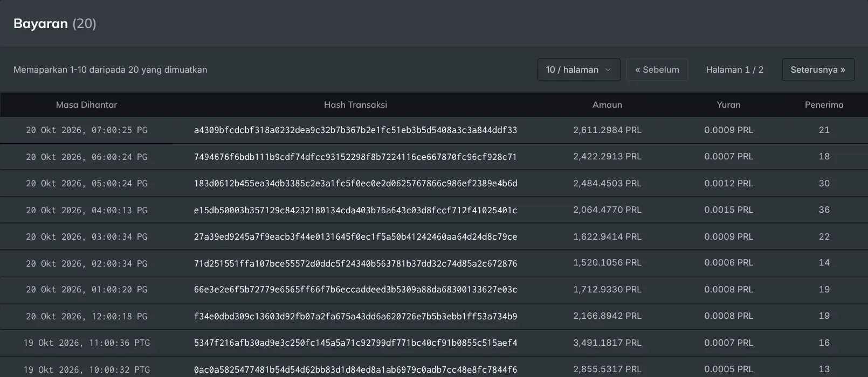
Task: Click the recipient count 21
Action: tap(824, 130)
